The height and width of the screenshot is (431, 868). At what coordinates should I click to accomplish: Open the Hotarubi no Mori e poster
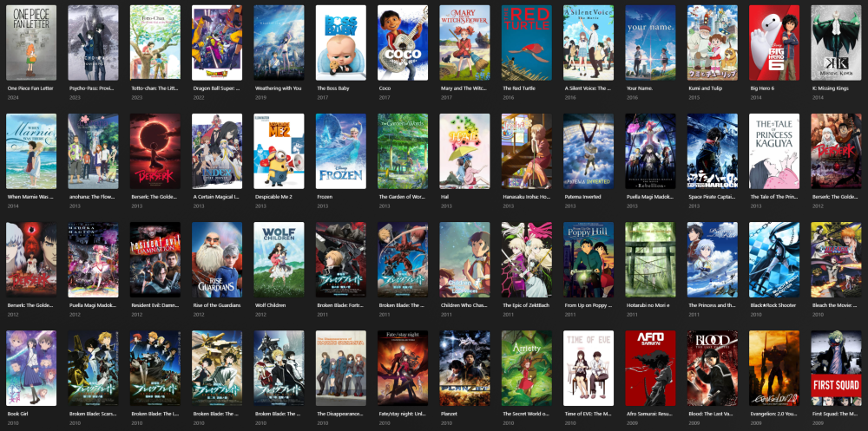coord(650,259)
